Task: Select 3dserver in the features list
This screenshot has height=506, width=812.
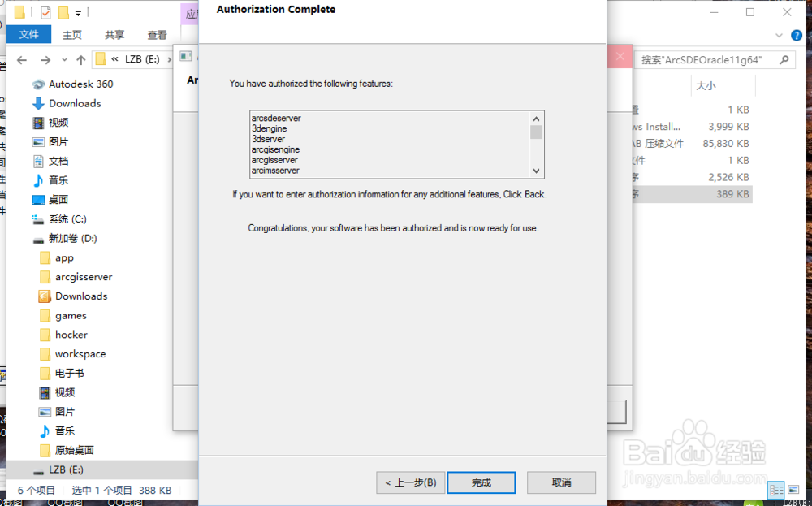Action: [x=268, y=139]
